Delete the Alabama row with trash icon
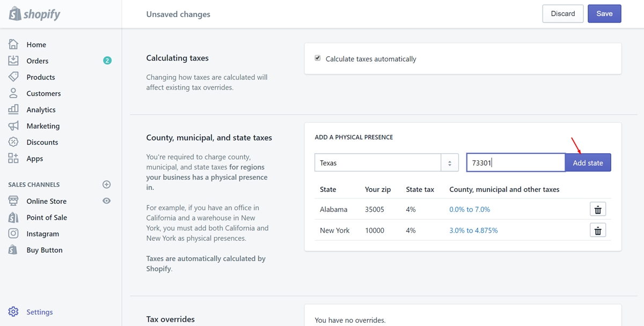The width and height of the screenshot is (644, 326). tap(598, 209)
